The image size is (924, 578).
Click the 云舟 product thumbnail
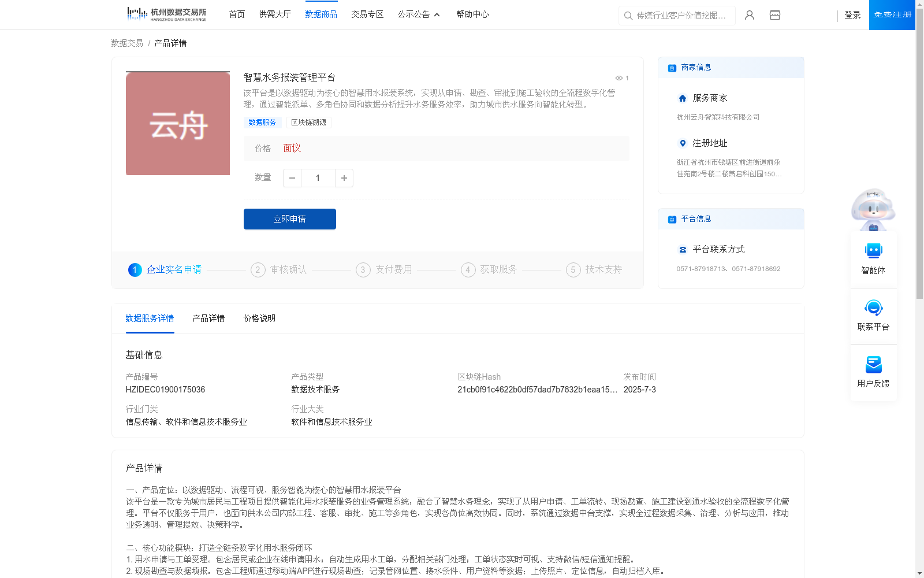[x=178, y=123]
